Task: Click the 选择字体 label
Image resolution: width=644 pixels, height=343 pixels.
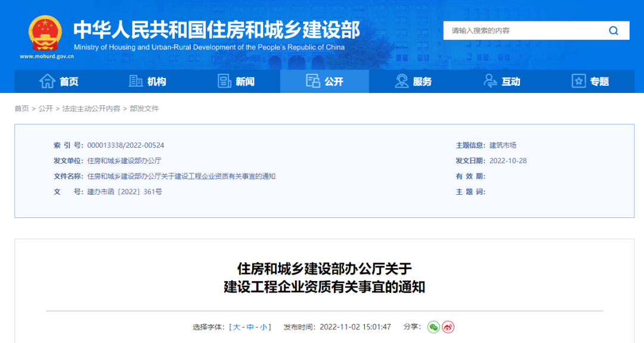Action: click(209, 327)
